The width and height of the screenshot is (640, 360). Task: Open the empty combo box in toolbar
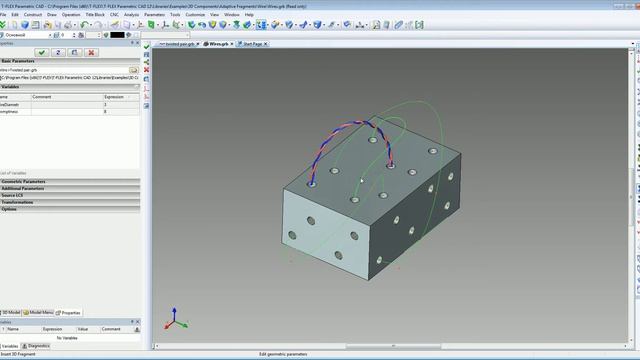(x=165, y=35)
